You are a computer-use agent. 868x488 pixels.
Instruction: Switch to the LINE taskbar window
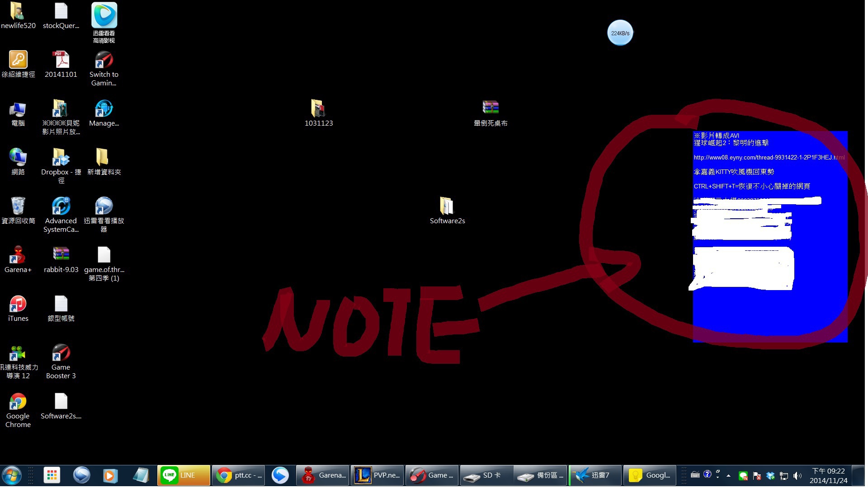pyautogui.click(x=184, y=475)
